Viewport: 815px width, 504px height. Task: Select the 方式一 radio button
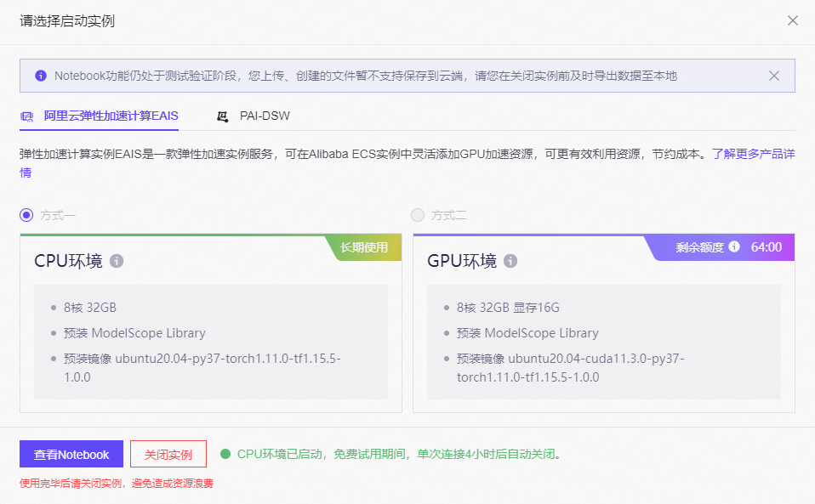(x=26, y=215)
